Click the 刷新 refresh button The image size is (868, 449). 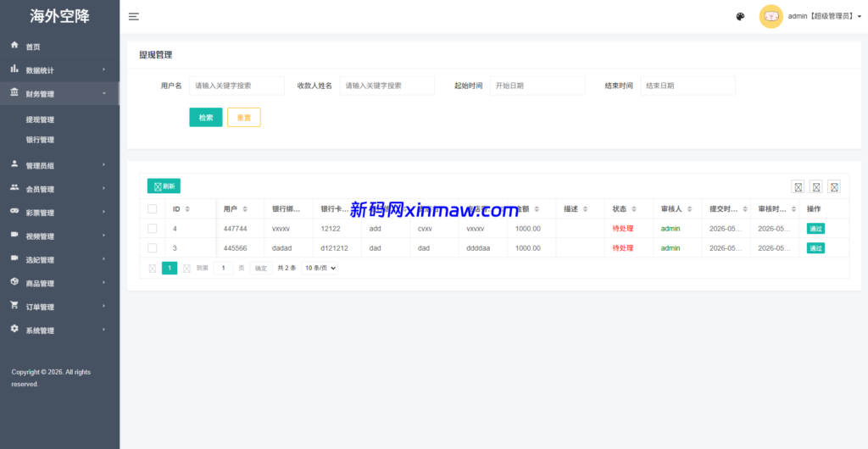(x=164, y=186)
